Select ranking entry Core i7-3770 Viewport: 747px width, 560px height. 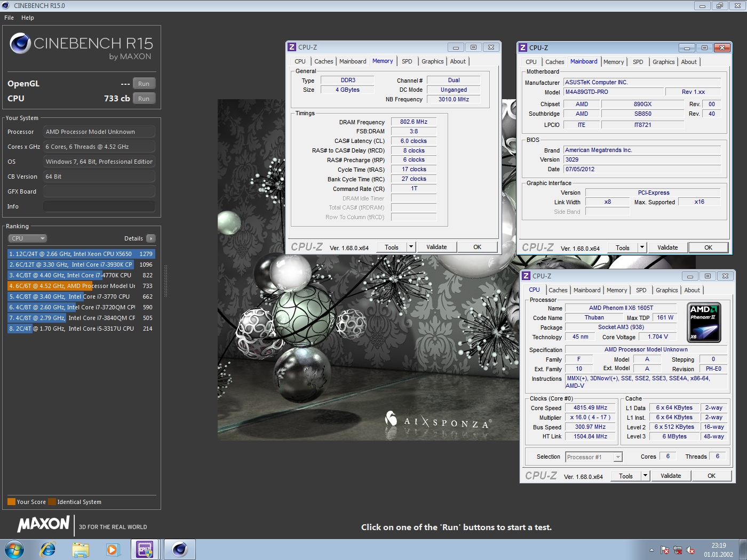click(81, 297)
